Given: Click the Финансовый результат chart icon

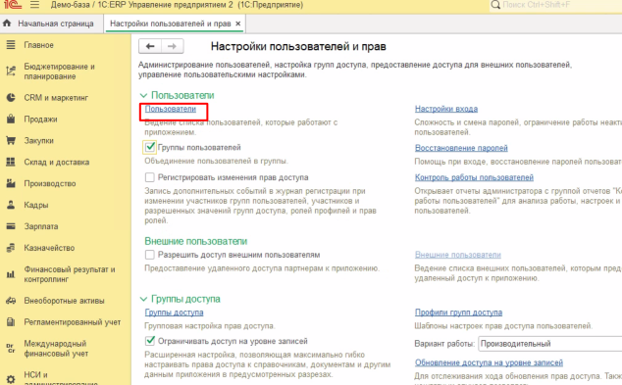Looking at the screenshot, I should pyautogui.click(x=11, y=274).
